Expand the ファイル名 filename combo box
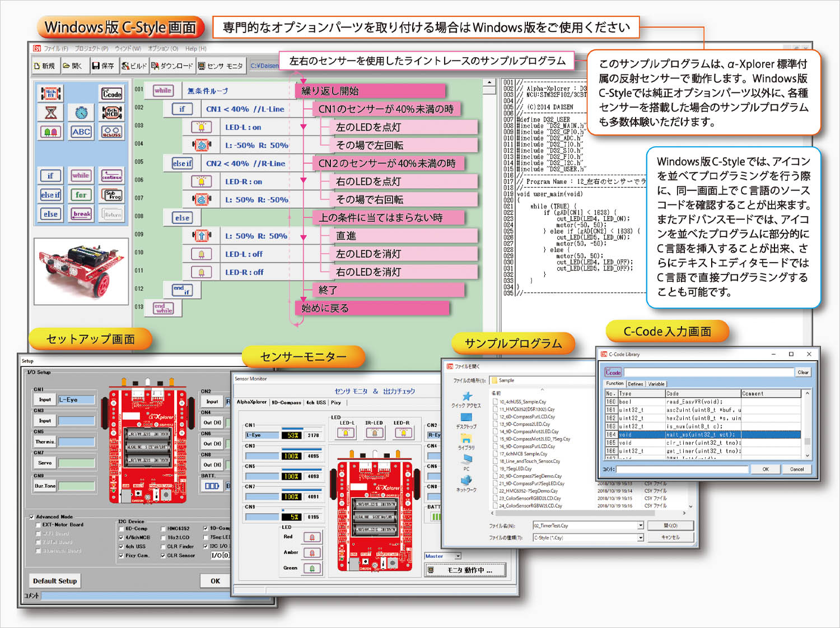 point(640,525)
